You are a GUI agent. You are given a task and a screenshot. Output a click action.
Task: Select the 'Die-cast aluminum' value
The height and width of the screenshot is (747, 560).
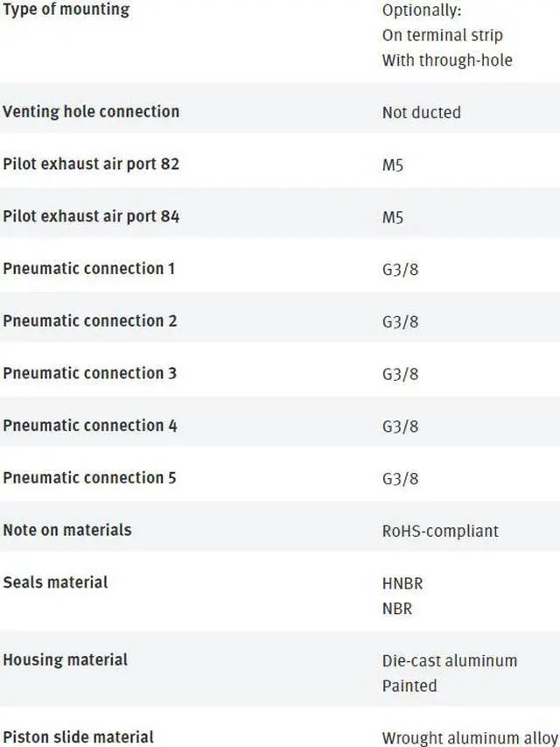tap(450, 661)
